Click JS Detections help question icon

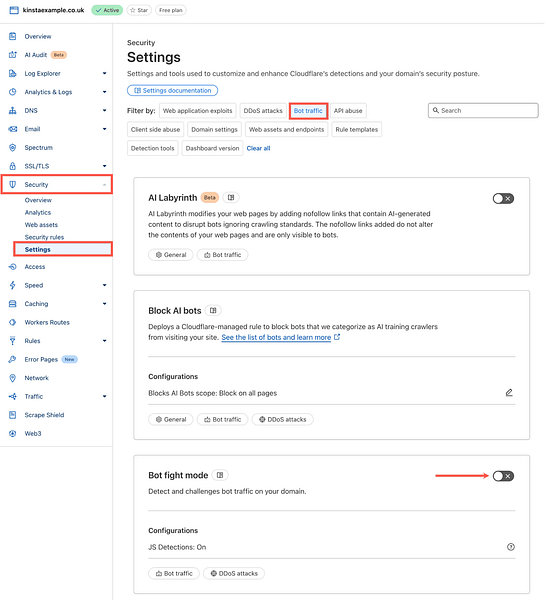[x=510, y=547]
